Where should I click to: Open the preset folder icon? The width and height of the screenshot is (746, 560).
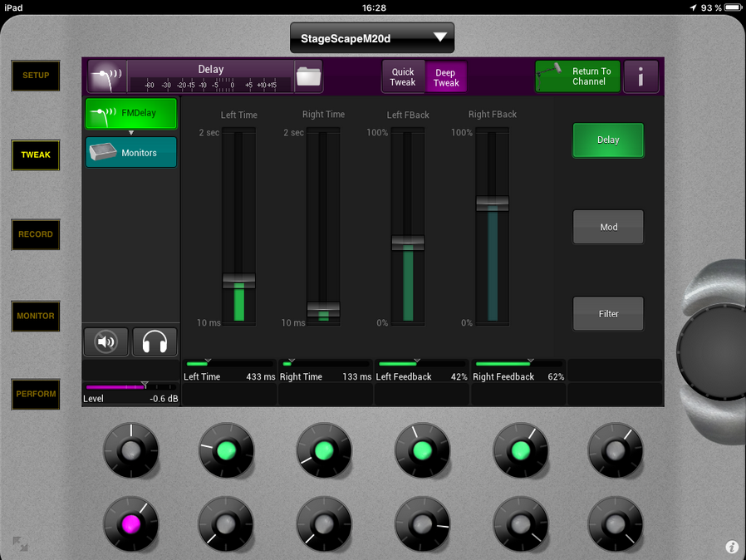click(308, 76)
